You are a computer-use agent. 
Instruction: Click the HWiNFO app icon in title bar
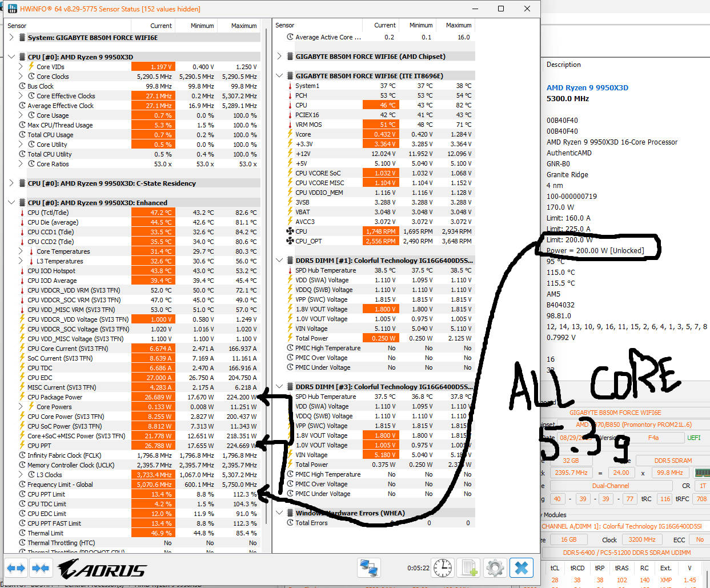(11, 9)
